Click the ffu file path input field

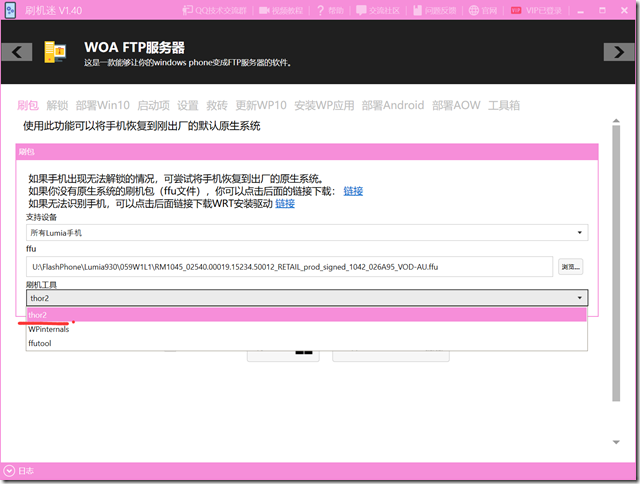[290, 267]
